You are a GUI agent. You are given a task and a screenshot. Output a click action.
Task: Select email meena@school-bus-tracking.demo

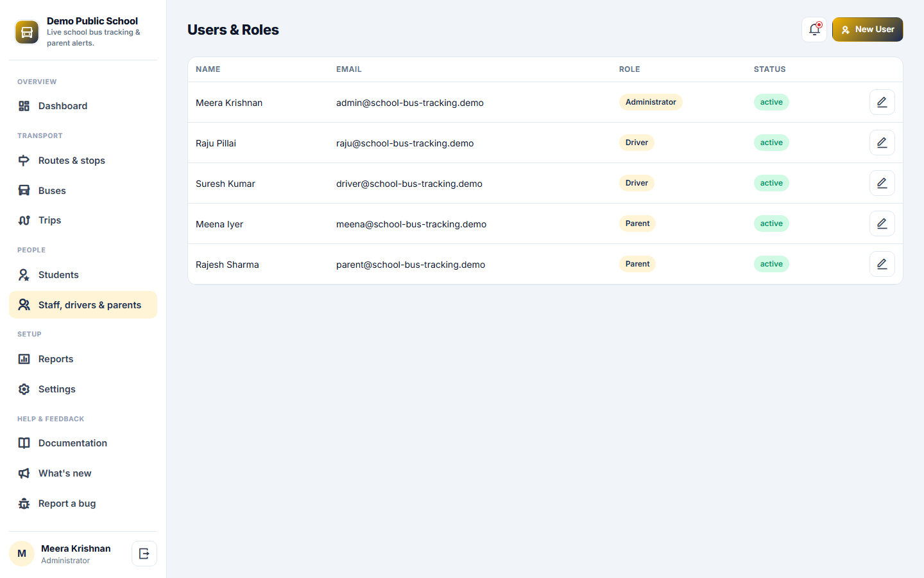click(x=411, y=224)
